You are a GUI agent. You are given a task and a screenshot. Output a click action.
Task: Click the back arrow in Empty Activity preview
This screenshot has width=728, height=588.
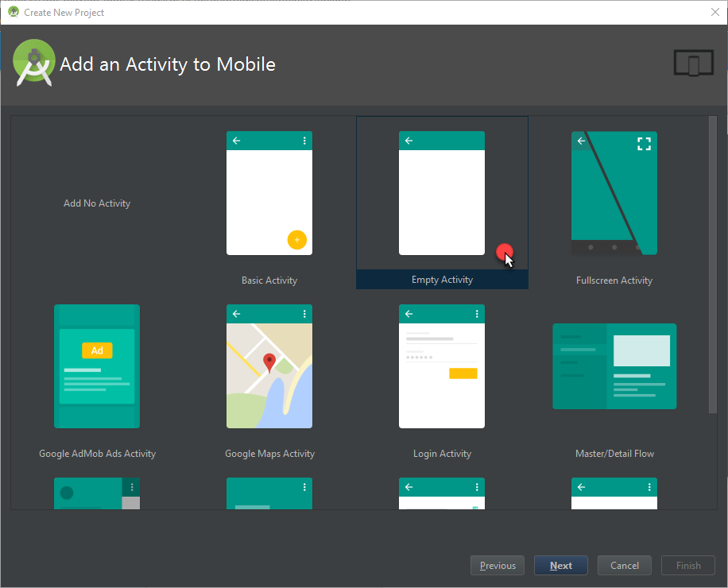tap(409, 141)
